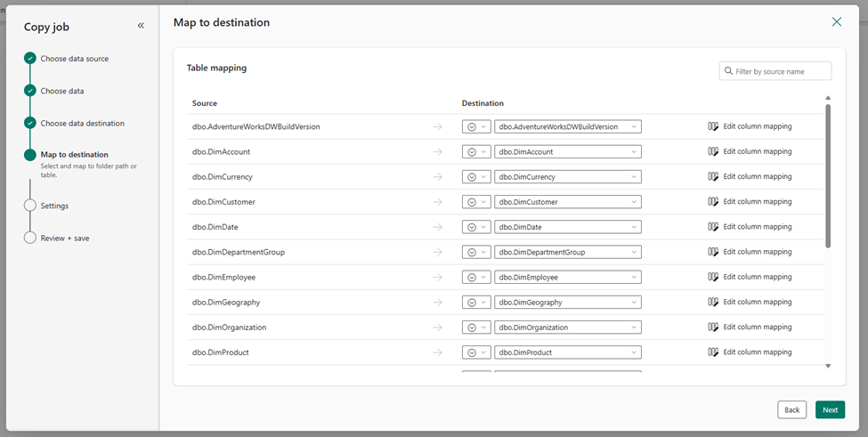Click Edit column mapping for dbo.DimDate

[x=758, y=227]
